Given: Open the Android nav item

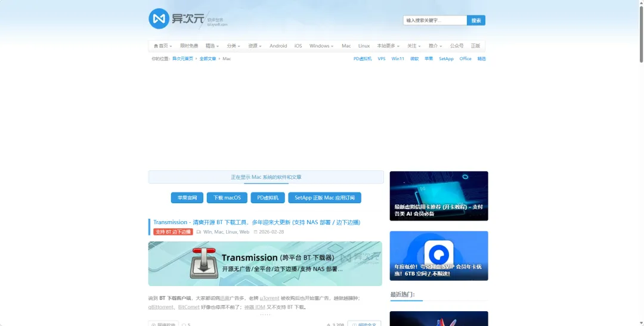Looking at the screenshot, I should (x=278, y=46).
